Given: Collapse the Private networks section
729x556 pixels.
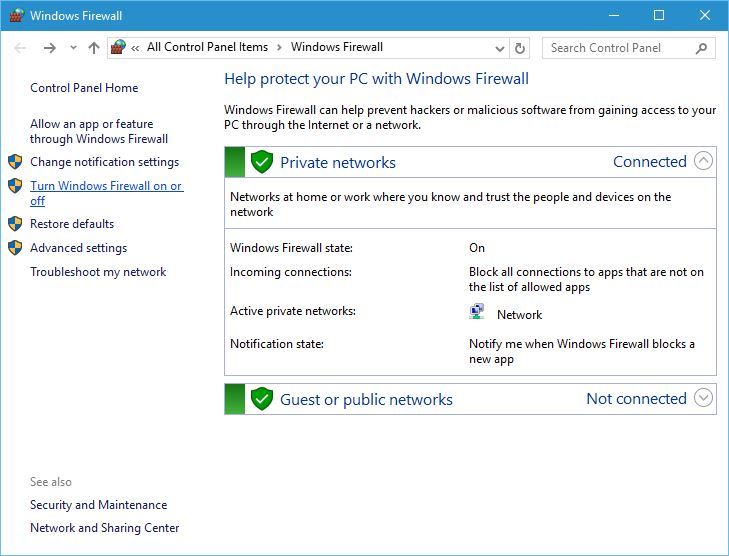Looking at the screenshot, I should click(x=703, y=161).
